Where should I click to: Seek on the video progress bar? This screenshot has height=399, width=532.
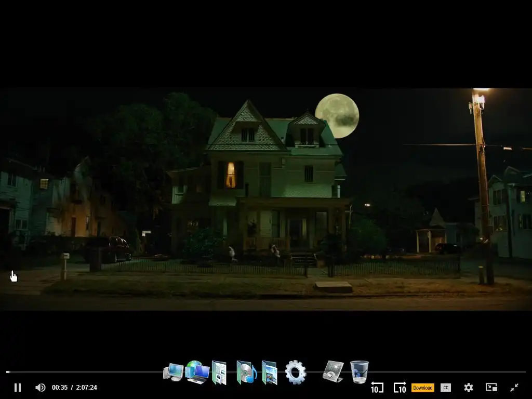[266, 372]
